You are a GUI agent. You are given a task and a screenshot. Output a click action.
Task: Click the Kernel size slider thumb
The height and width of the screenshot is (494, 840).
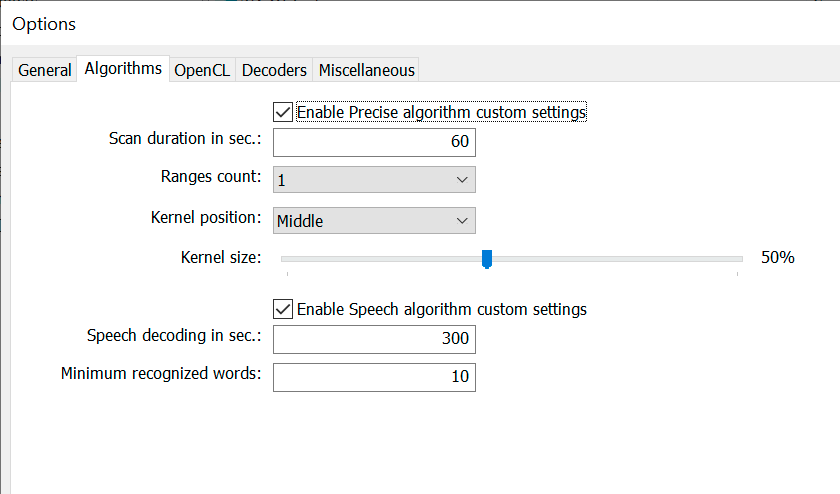click(x=487, y=259)
